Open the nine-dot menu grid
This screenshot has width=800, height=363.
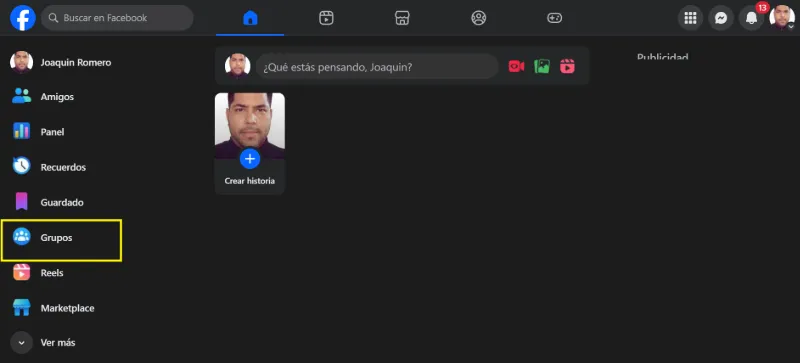click(690, 18)
